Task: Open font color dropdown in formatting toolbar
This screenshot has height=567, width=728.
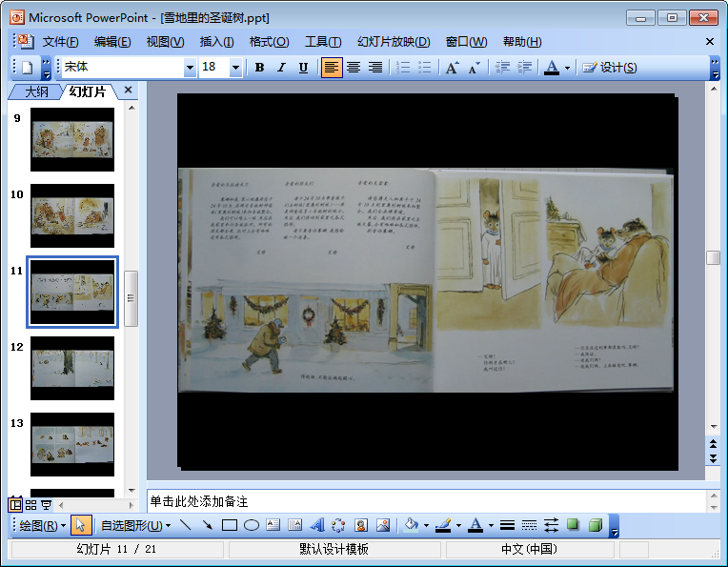Action: [x=567, y=68]
